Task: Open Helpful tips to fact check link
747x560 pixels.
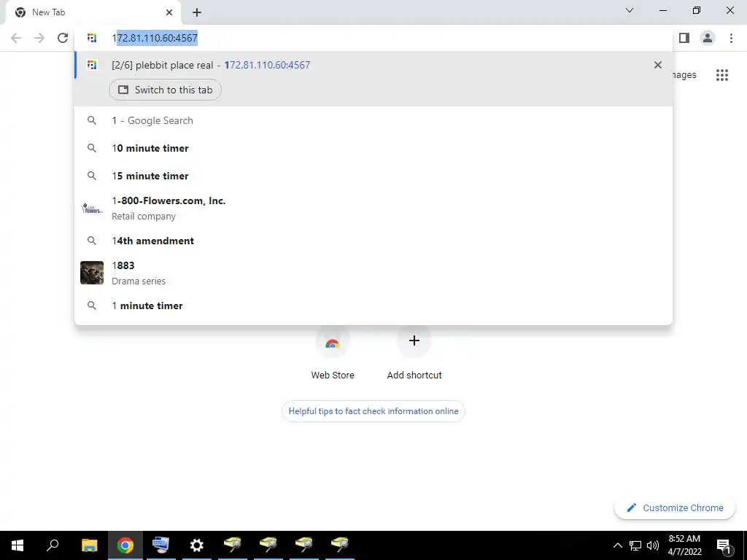Action: [x=373, y=411]
